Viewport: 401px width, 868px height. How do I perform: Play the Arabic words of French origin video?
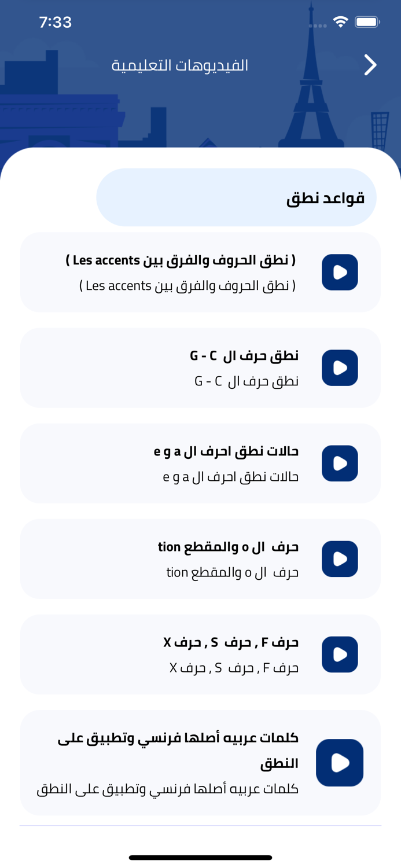click(340, 762)
